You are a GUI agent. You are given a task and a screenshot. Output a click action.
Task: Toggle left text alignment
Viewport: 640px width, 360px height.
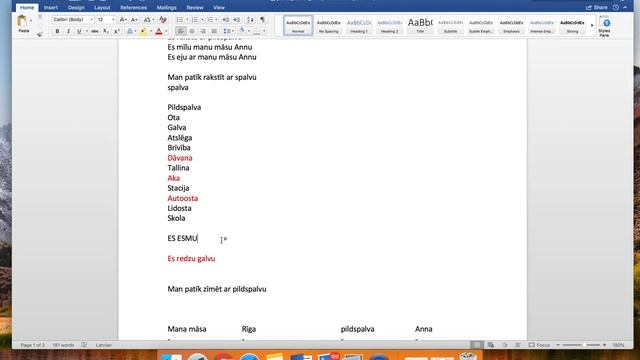181,31
